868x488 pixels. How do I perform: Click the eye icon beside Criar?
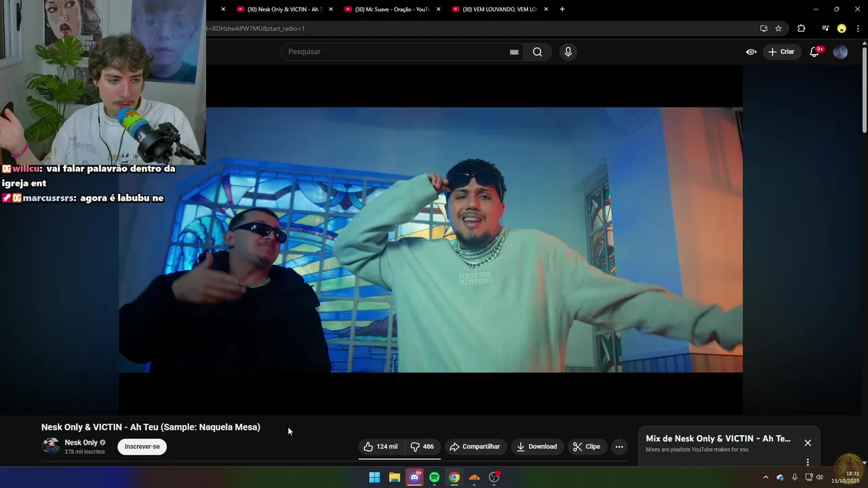(x=751, y=52)
